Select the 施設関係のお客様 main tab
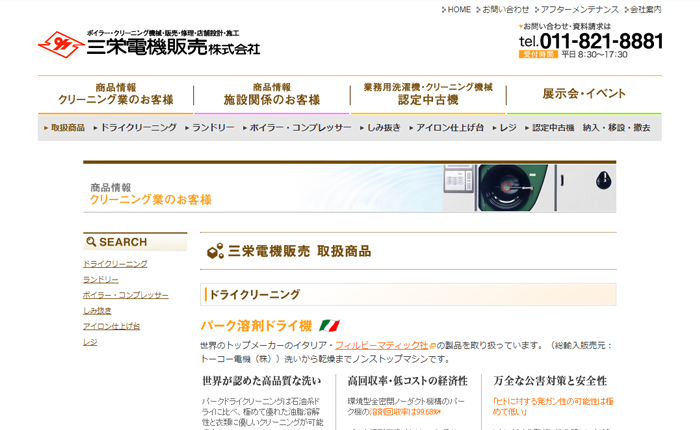700x430 pixels. (x=272, y=94)
